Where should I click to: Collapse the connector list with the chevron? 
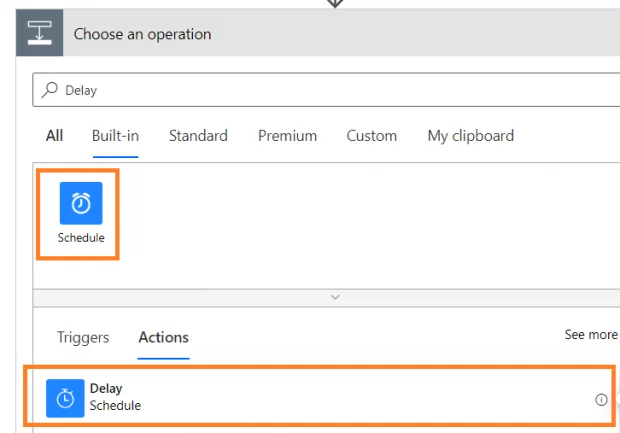tap(335, 297)
